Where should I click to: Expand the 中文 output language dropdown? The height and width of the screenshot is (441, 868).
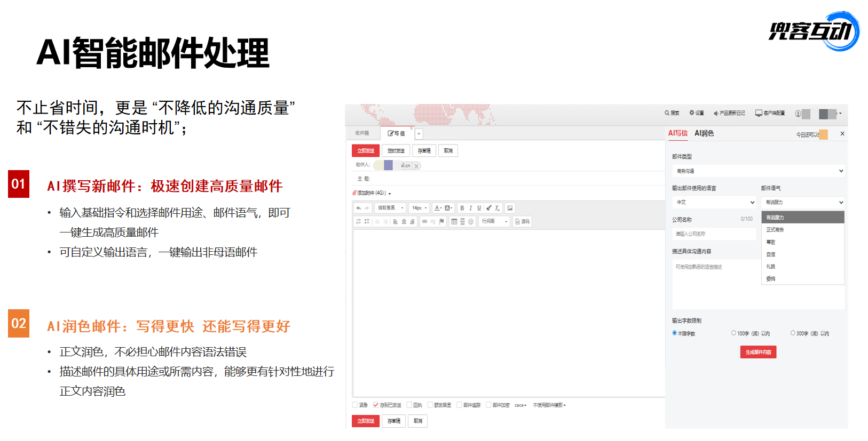(714, 203)
